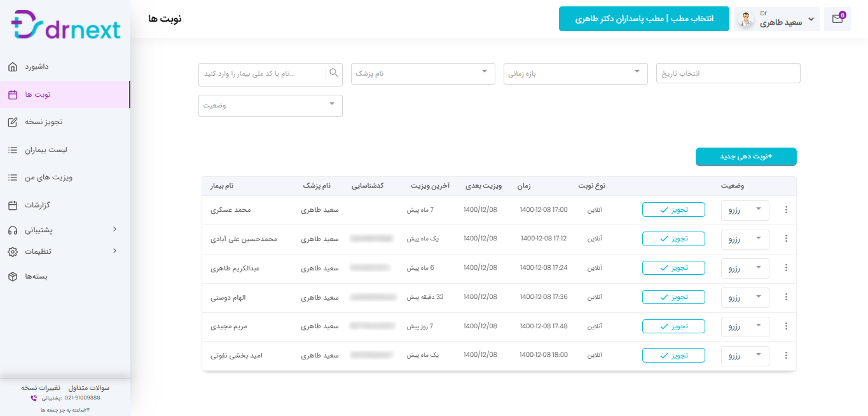Expand the پشتیبانی submenu chevron

click(x=114, y=229)
